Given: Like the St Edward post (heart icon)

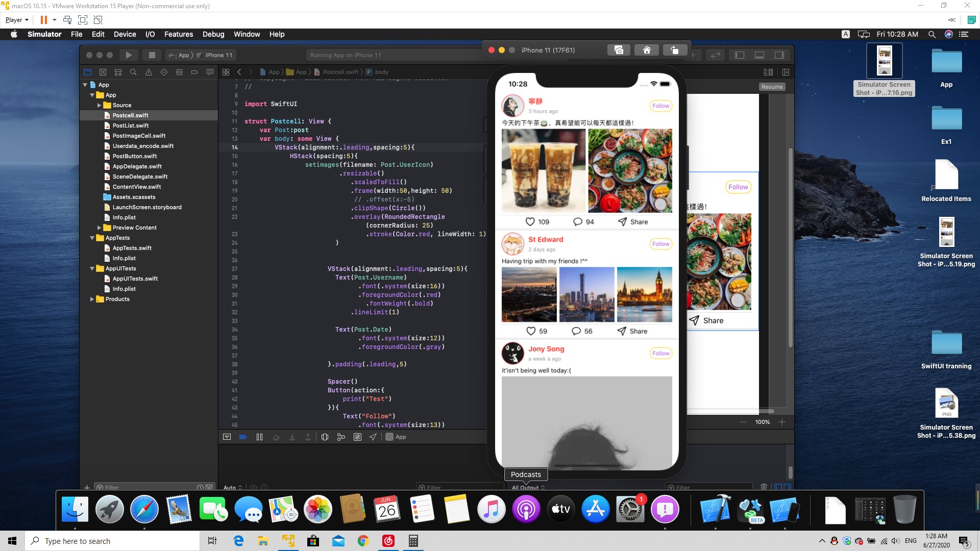Looking at the screenshot, I should (x=531, y=331).
